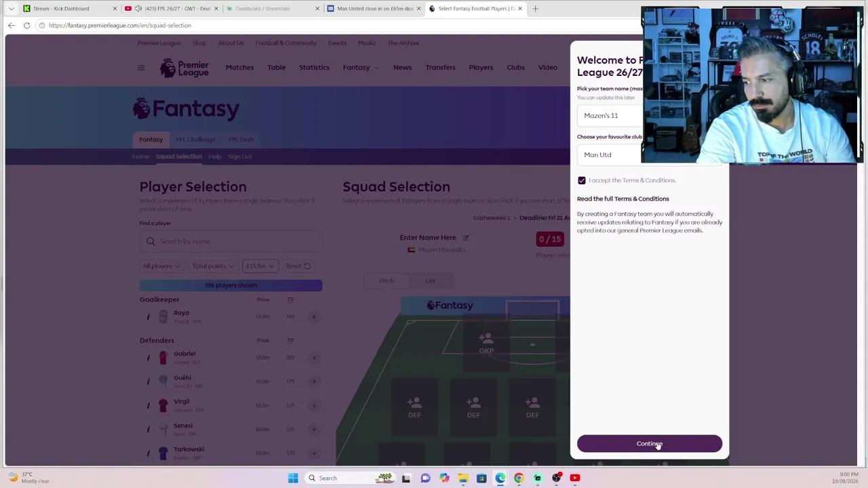Select the Fantasy sub-tab
The width and height of the screenshot is (868, 488).
(x=151, y=140)
